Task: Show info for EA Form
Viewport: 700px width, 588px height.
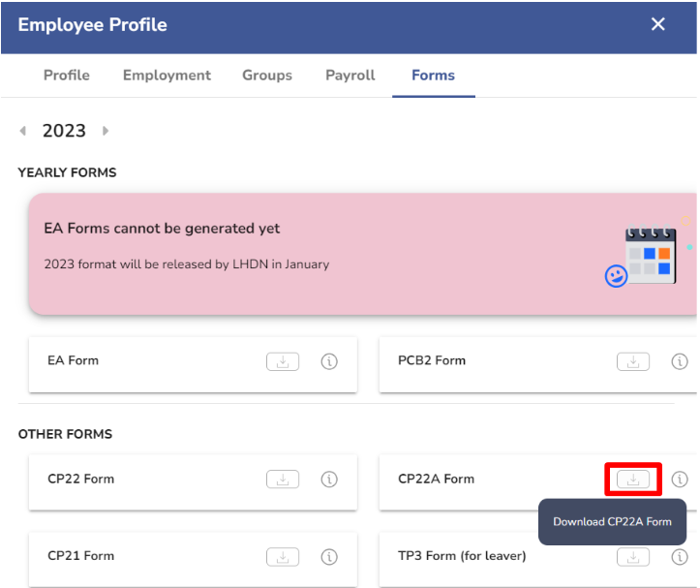Action: click(x=329, y=361)
